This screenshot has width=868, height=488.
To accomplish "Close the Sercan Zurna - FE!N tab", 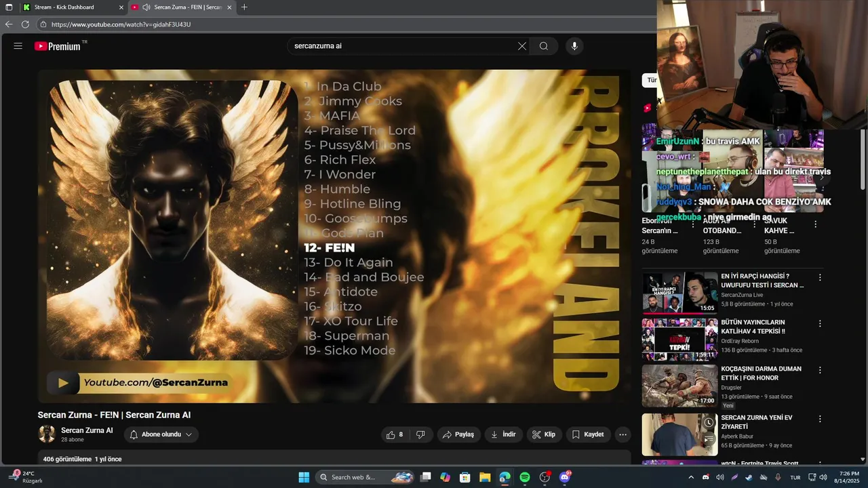I will click(x=229, y=7).
